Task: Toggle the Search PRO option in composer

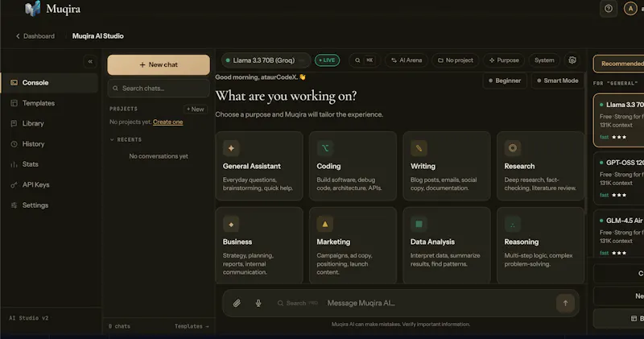Action: click(x=297, y=304)
